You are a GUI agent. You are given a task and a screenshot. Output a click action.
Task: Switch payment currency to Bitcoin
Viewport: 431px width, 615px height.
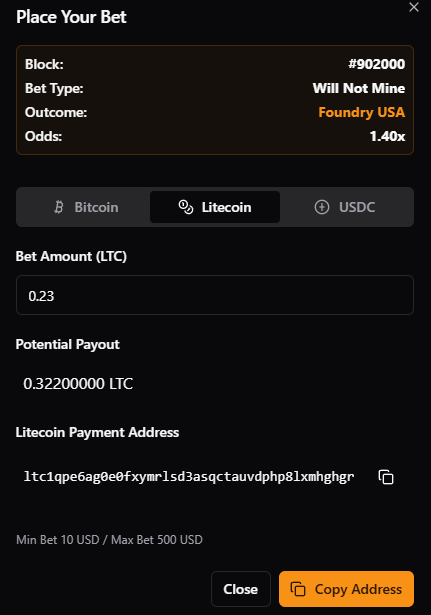click(x=85, y=207)
